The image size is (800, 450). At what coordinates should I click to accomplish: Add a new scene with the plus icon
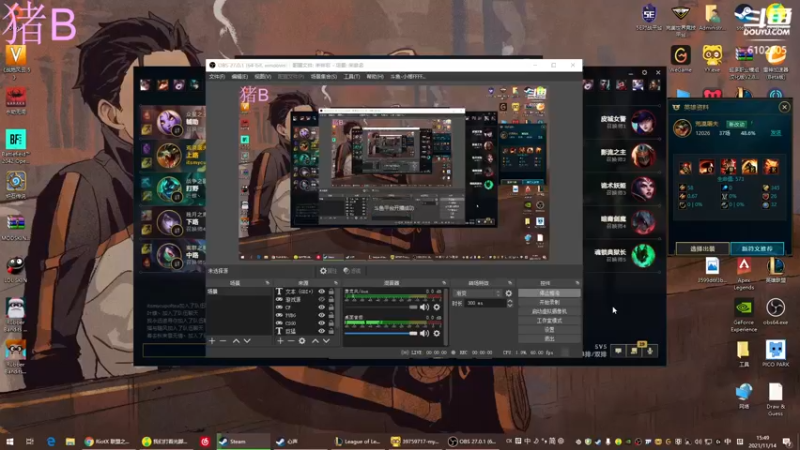point(212,341)
